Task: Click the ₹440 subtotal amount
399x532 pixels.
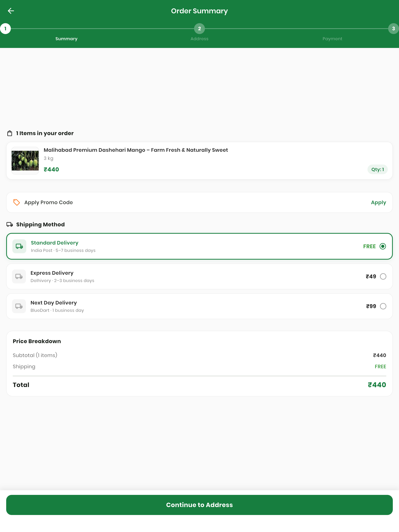Action: [379, 356]
